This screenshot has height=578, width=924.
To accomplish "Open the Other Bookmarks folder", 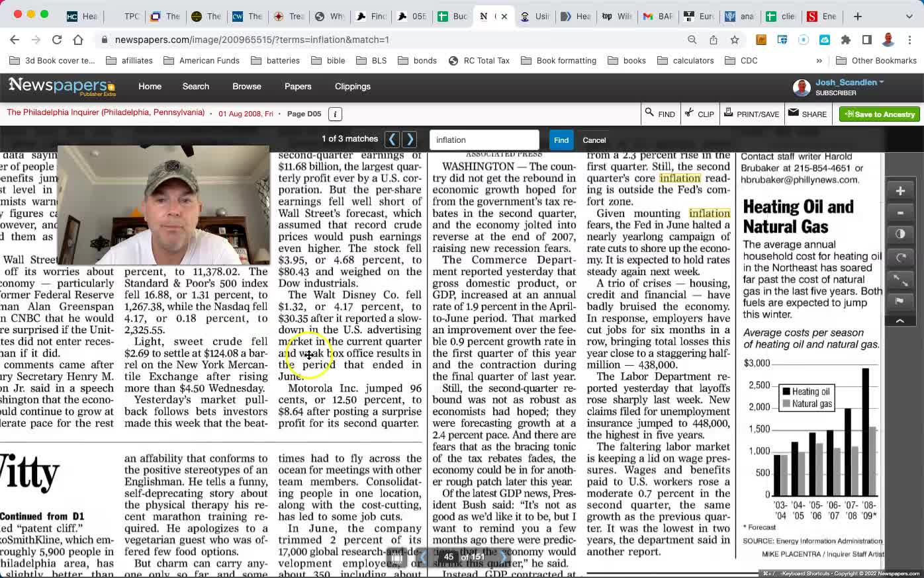I will pos(876,61).
